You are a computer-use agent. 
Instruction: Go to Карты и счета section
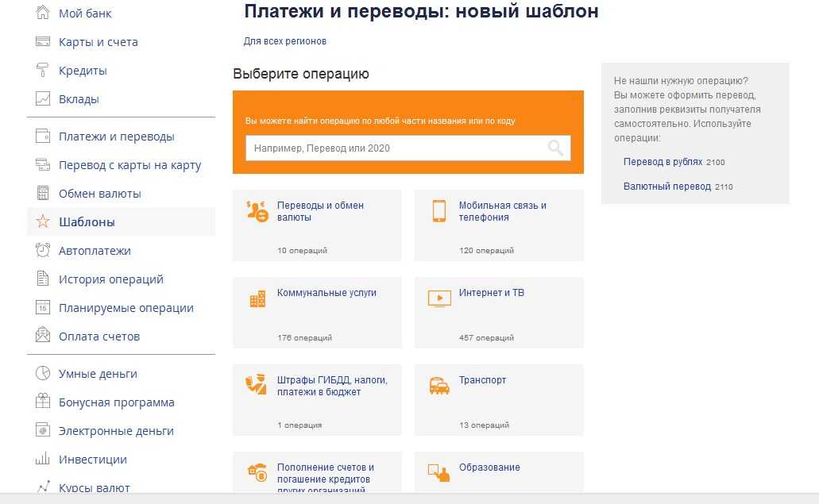(98, 42)
